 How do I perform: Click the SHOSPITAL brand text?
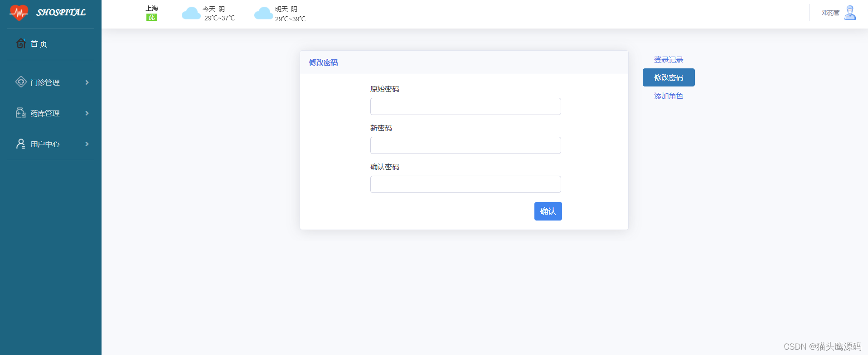click(61, 12)
